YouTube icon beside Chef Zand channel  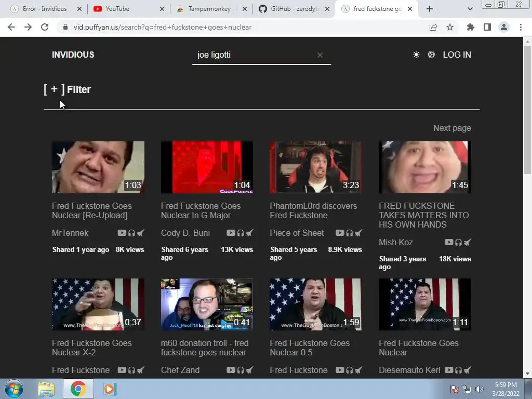tap(231, 370)
